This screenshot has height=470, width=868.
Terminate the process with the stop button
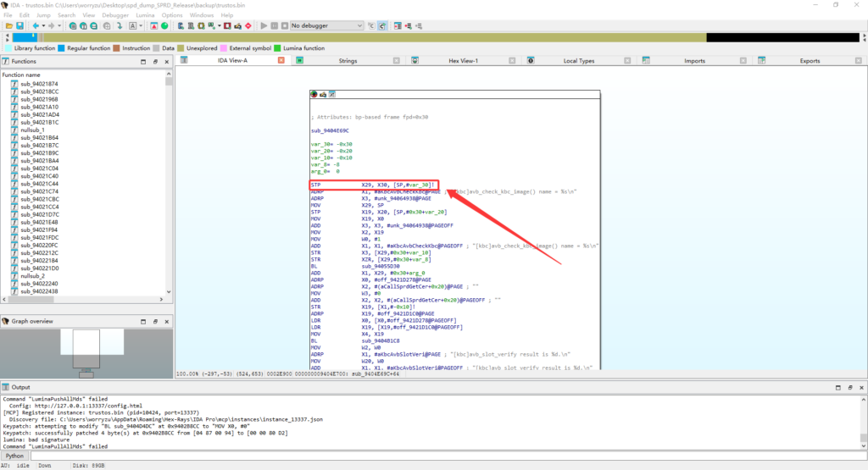click(x=285, y=25)
